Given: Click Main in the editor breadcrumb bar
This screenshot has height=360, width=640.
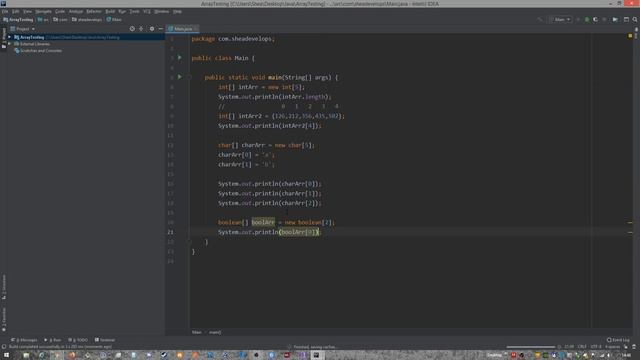Looking at the screenshot, I should [x=197, y=332].
